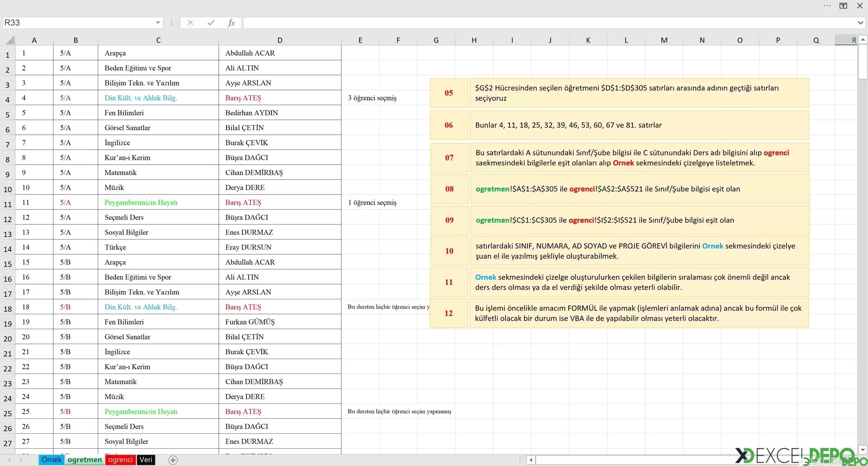Click the vertical scrollbar up arrow
The height and width of the screenshot is (466, 868).
pyautogui.click(x=863, y=40)
